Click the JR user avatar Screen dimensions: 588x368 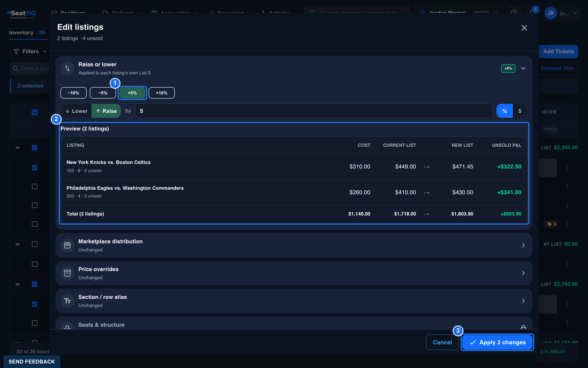tap(550, 13)
